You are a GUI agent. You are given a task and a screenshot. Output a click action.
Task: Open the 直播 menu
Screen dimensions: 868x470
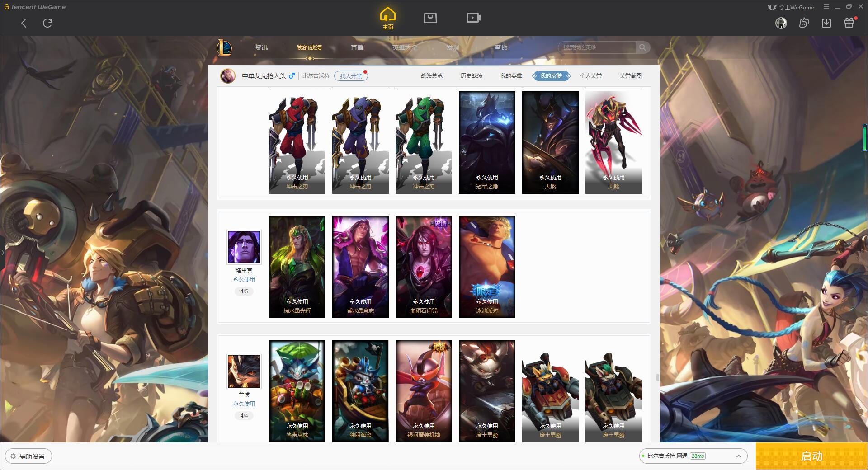tap(357, 47)
